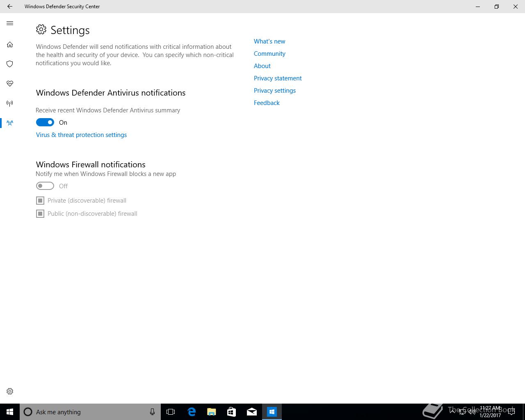
Task: Open Virus & threat protection shield icon
Action: click(x=10, y=64)
